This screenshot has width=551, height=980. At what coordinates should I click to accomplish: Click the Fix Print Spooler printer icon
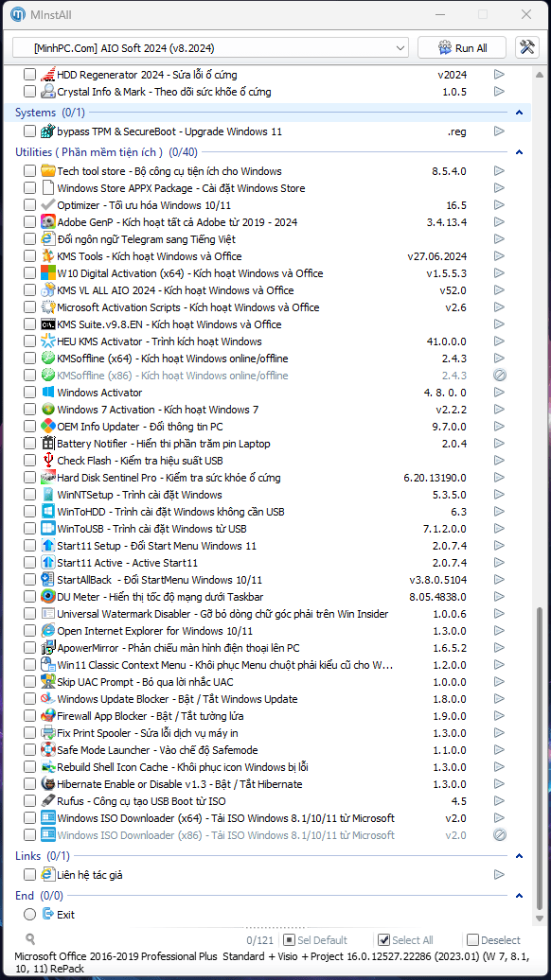pos(48,733)
